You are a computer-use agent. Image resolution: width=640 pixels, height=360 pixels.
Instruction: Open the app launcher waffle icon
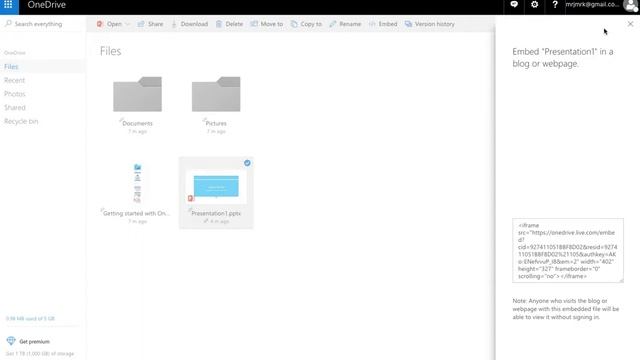(8, 5)
